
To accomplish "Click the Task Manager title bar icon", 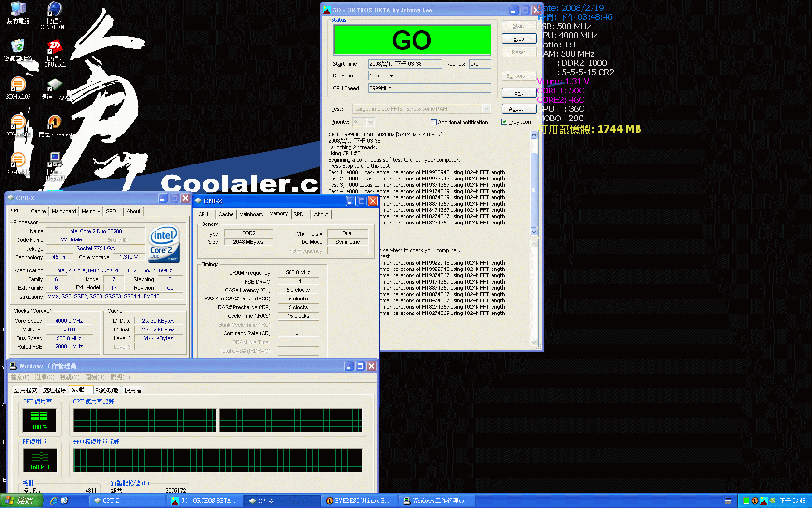I will tap(13, 366).
